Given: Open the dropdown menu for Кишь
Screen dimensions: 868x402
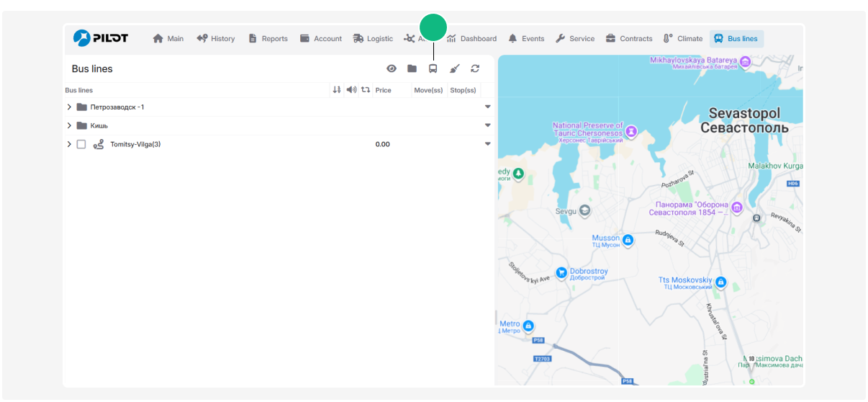Looking at the screenshot, I should (x=488, y=125).
